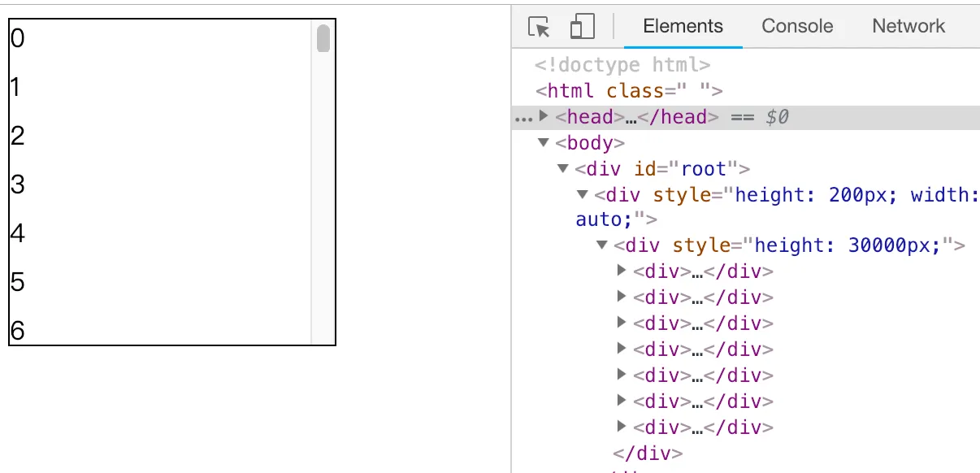Viewport: 980px width, 473px height.
Task: Open the Elements tab
Action: [x=683, y=26]
